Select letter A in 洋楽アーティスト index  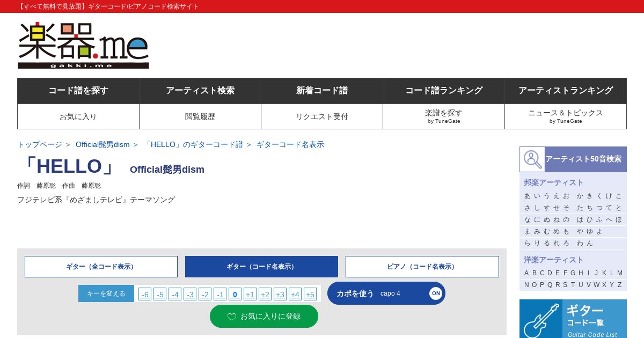pyautogui.click(x=526, y=273)
